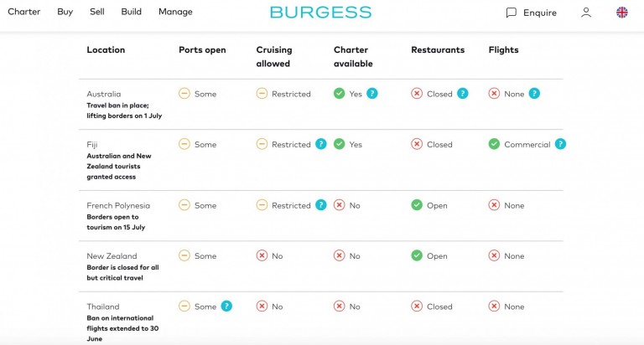Click the green check for New Zealand restaurants
644x345 pixels.
pos(417,255)
